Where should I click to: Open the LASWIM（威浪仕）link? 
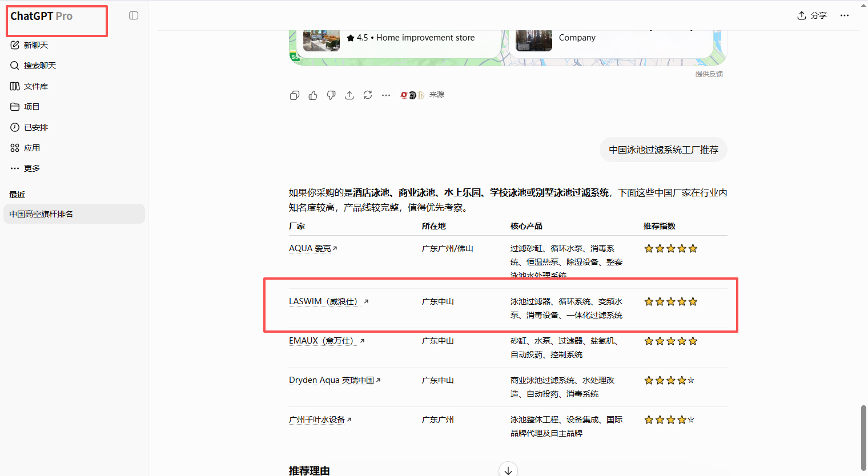pos(328,301)
